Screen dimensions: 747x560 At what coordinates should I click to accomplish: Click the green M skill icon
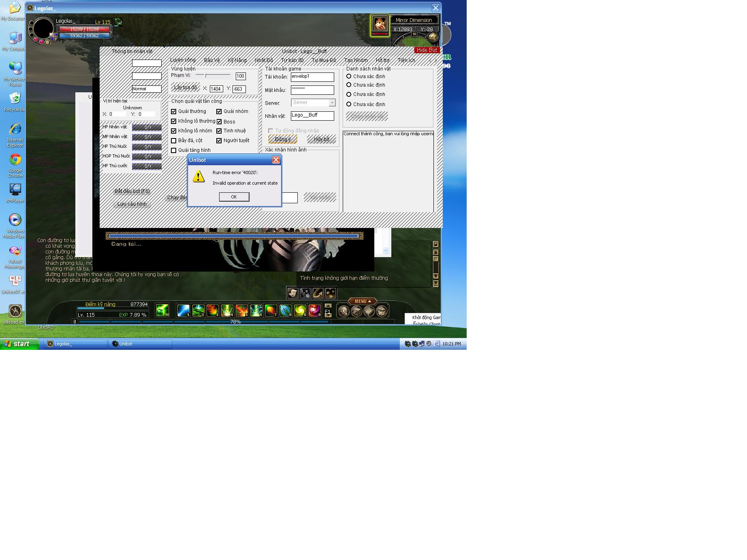[162, 311]
